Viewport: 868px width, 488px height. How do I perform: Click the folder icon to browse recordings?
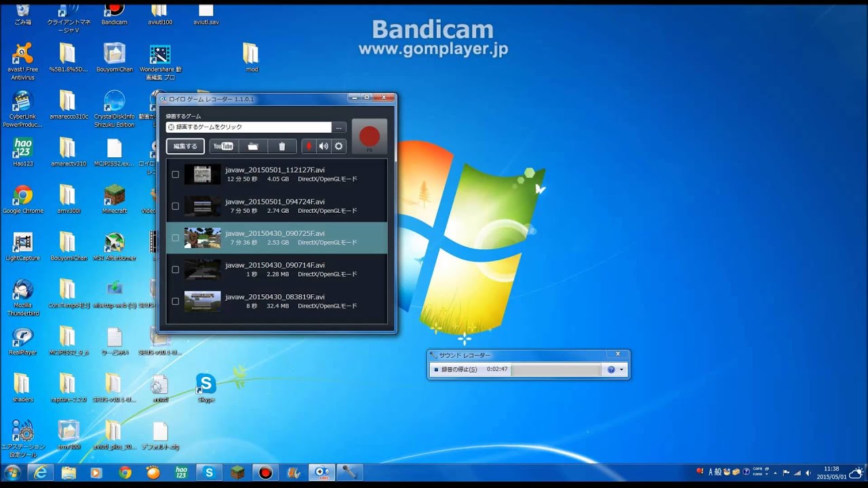(253, 146)
